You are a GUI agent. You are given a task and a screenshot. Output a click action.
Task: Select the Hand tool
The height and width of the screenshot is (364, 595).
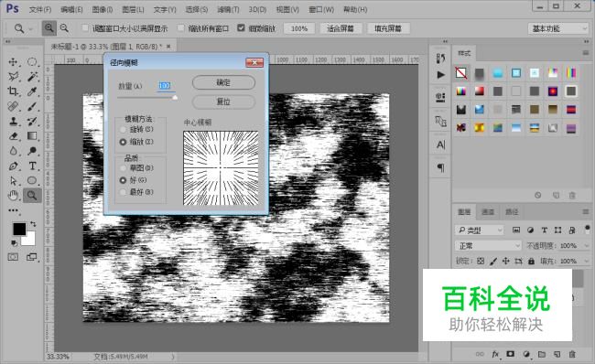coord(14,196)
